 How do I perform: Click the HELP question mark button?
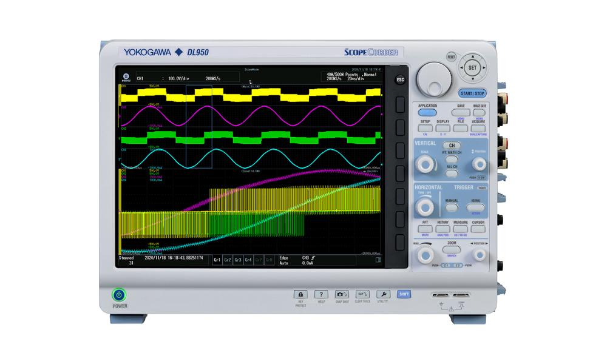point(321,294)
